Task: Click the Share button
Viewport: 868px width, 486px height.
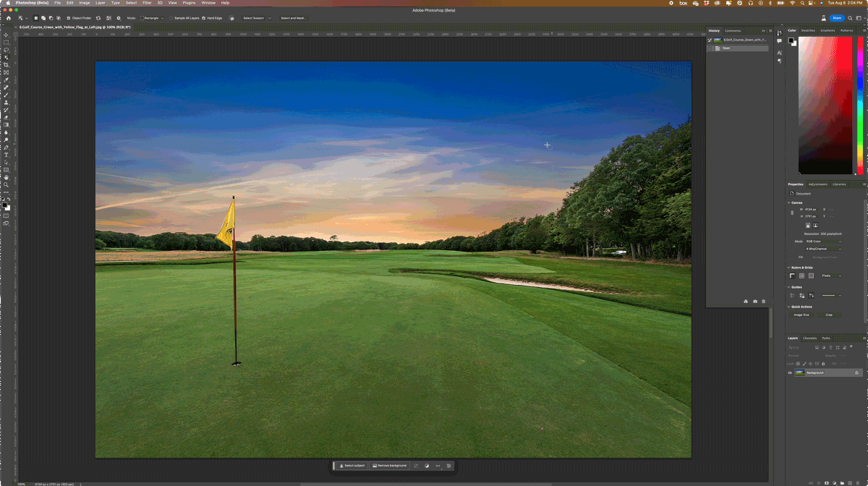Action: tap(836, 17)
